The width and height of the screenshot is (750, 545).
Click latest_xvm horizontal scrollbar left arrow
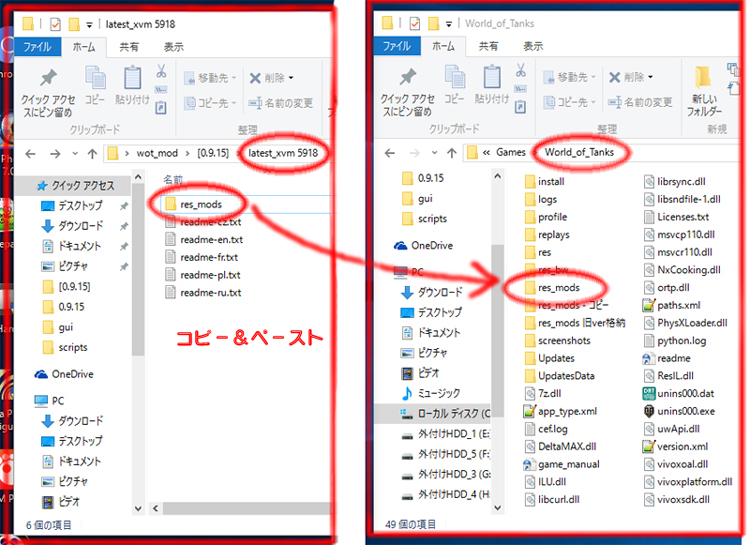155,508
